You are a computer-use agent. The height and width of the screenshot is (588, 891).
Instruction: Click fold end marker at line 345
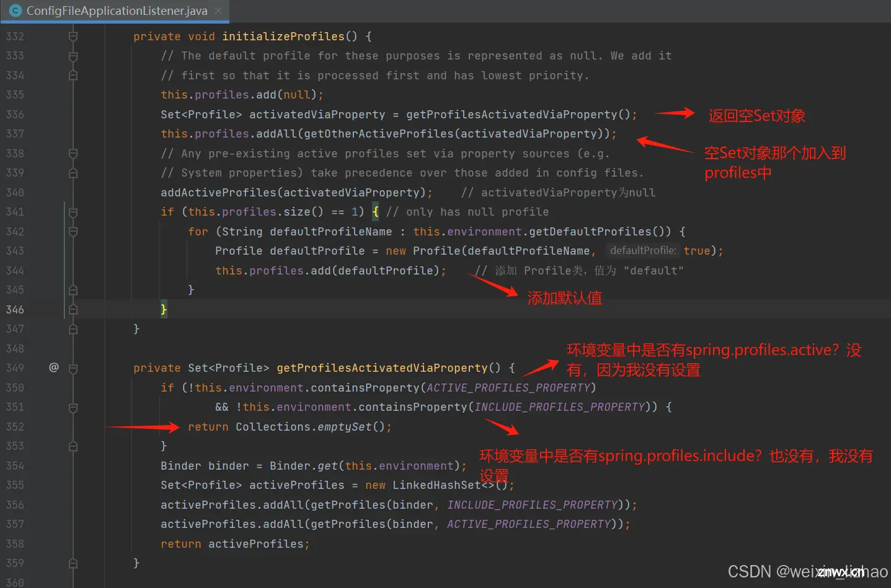(73, 290)
